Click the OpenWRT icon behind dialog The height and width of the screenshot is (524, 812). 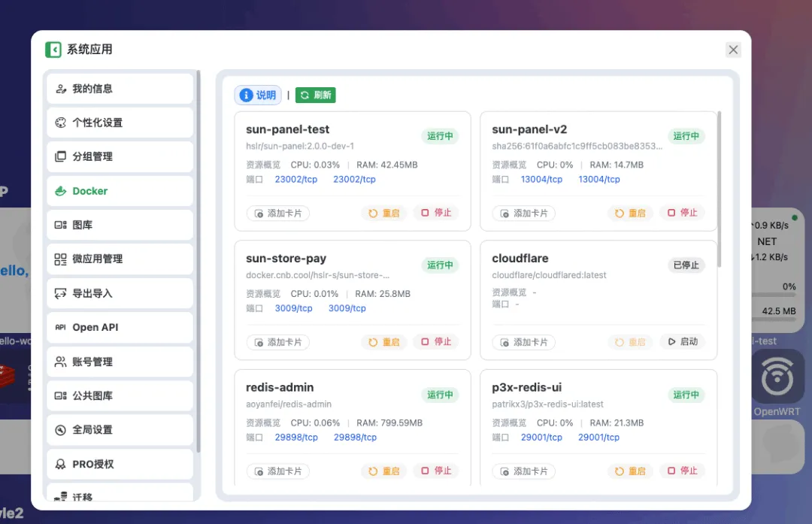(x=777, y=377)
